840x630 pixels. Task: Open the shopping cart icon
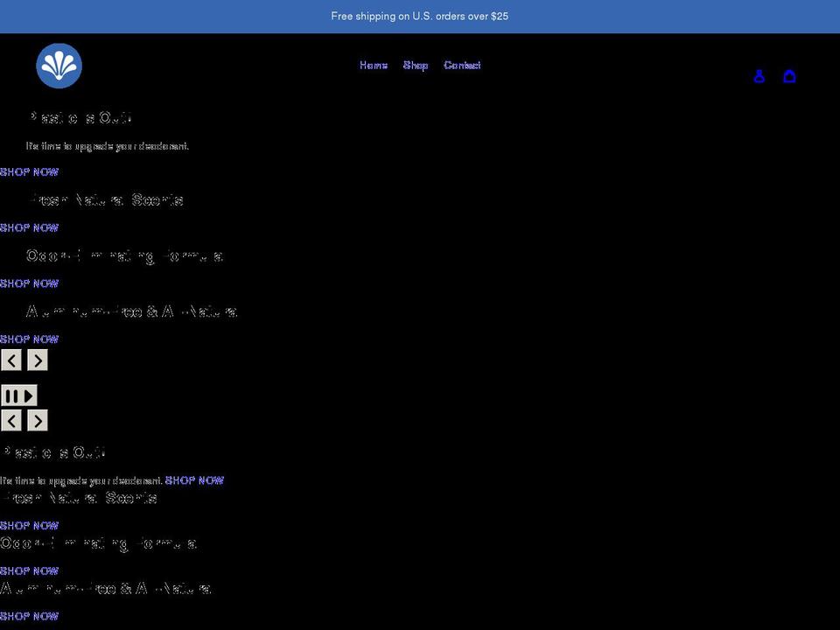pos(789,77)
